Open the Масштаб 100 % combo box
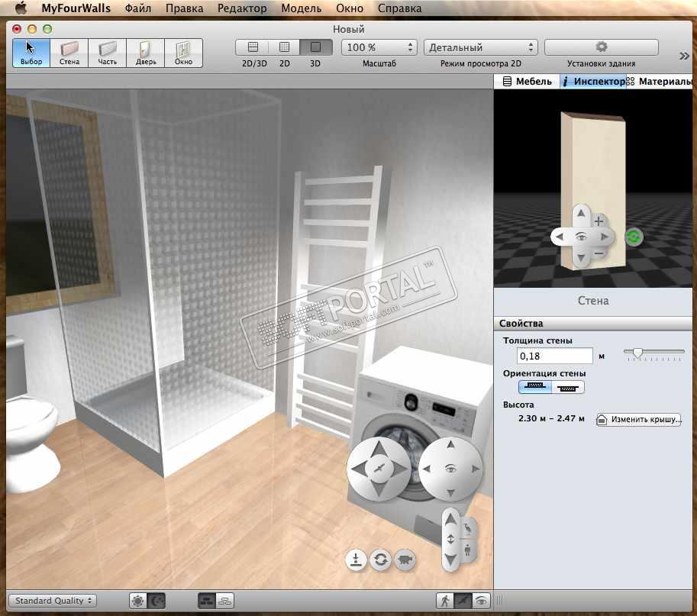 (379, 47)
